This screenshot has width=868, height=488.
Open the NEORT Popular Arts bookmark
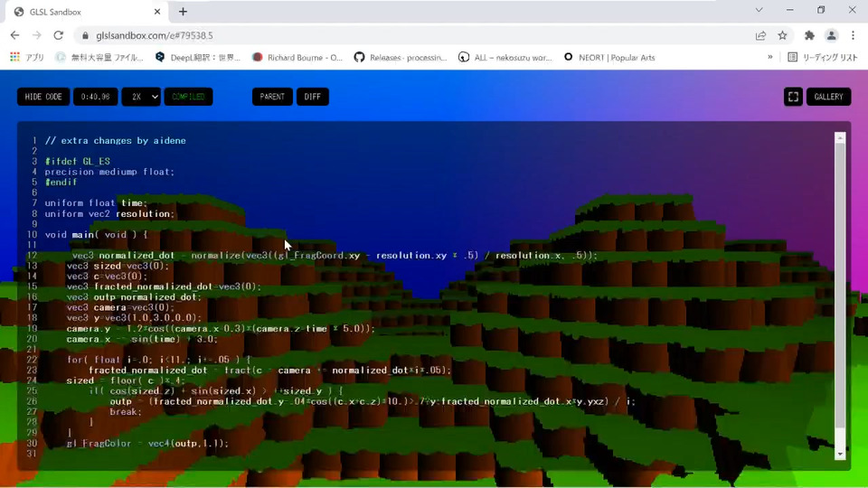click(609, 57)
